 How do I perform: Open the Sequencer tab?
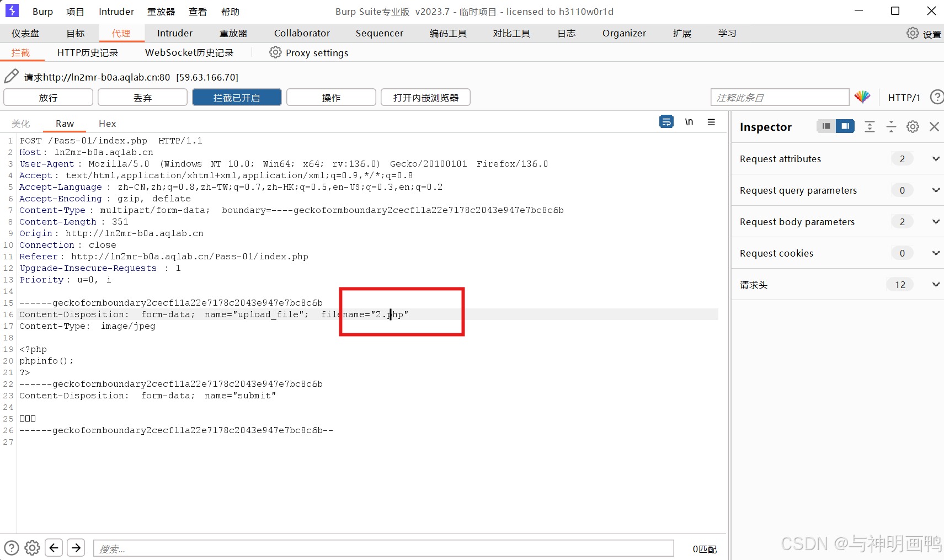pyautogui.click(x=380, y=33)
